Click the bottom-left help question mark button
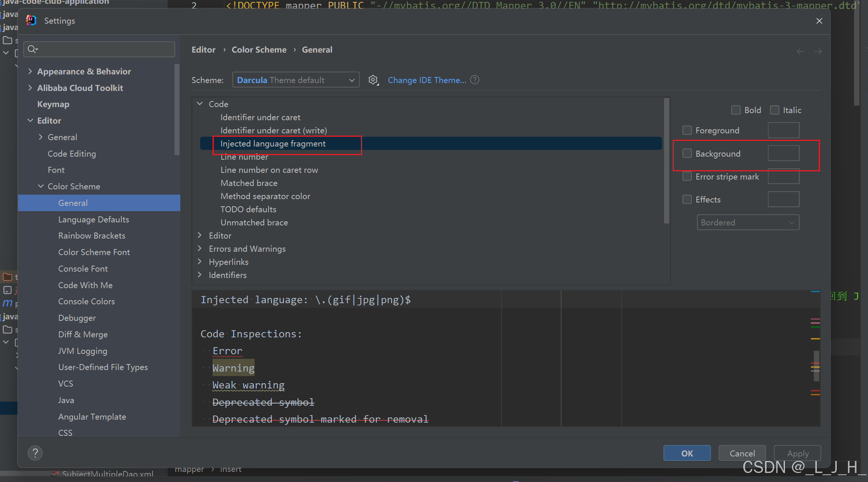 click(35, 453)
